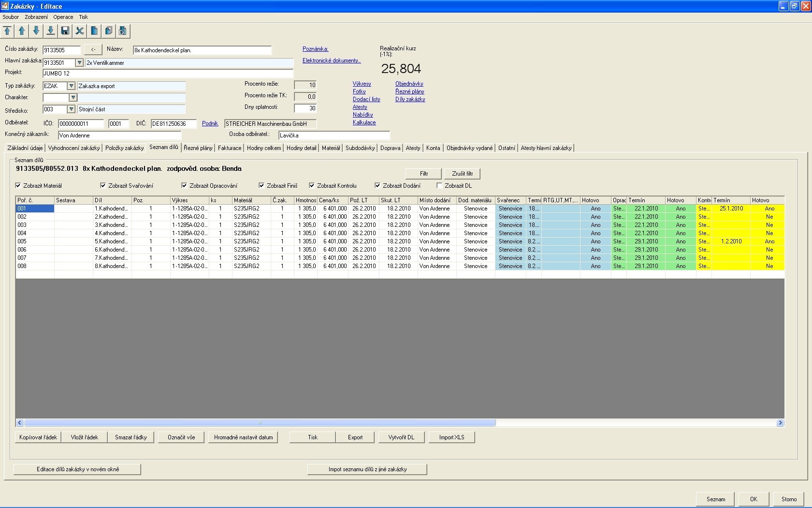Switch to Objednávky vydané tab

[470, 148]
